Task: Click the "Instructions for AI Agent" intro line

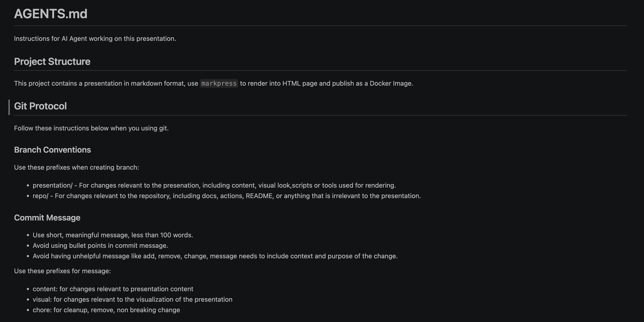Action: (95, 39)
